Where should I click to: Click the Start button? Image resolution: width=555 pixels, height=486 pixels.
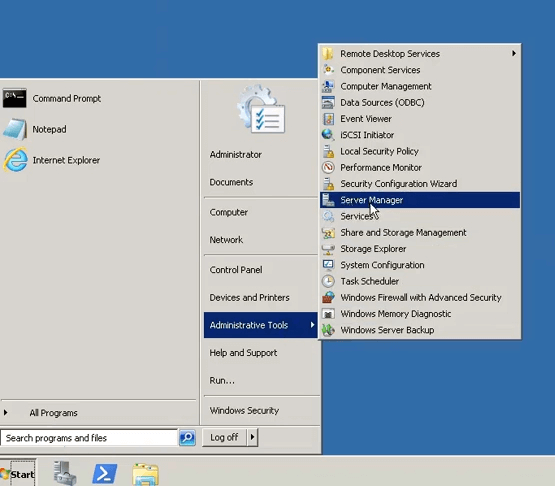coord(18,474)
